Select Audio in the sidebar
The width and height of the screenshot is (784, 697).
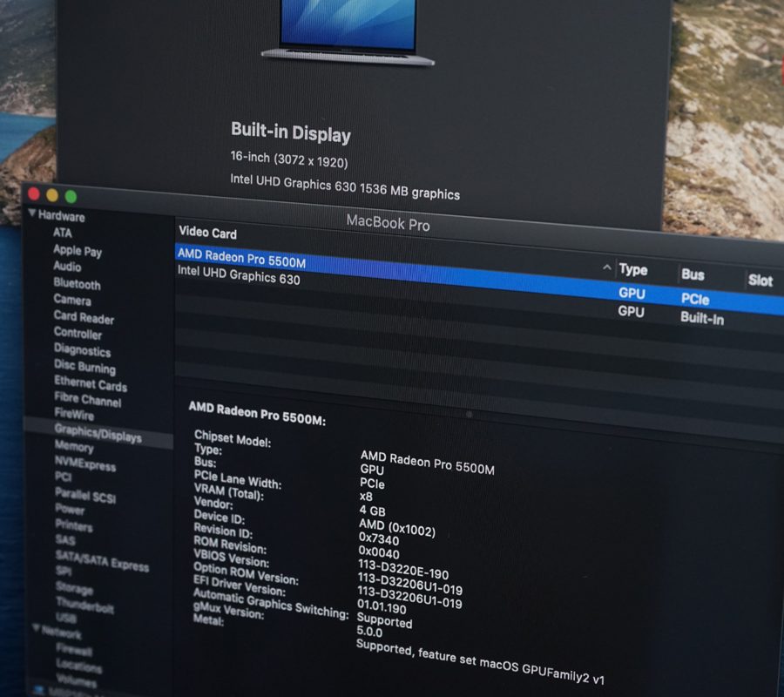click(67, 267)
